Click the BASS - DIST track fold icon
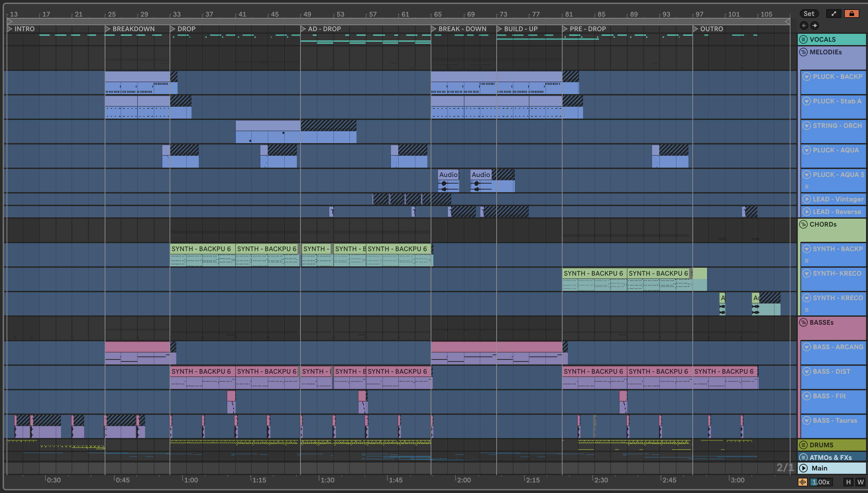Image resolution: width=868 pixels, height=493 pixels. (807, 371)
